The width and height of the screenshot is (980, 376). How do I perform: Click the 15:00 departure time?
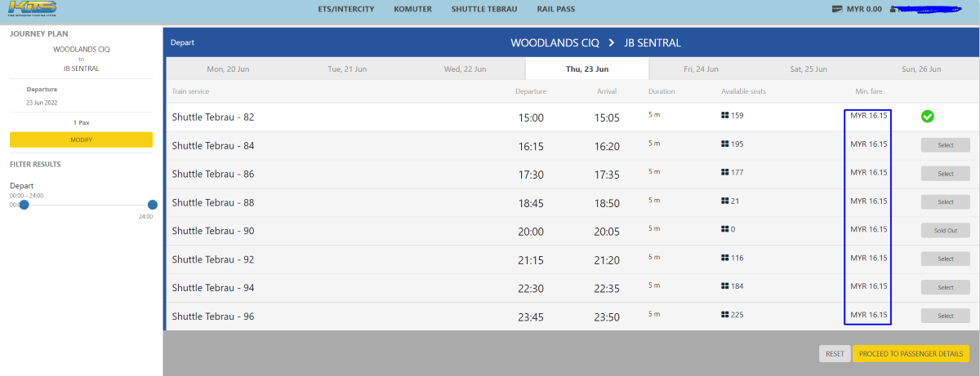[x=531, y=118]
